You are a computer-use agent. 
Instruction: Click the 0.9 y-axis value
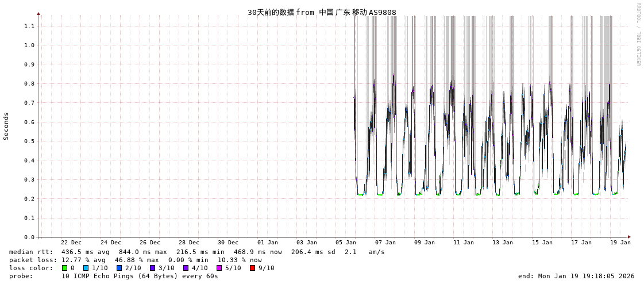29,64
